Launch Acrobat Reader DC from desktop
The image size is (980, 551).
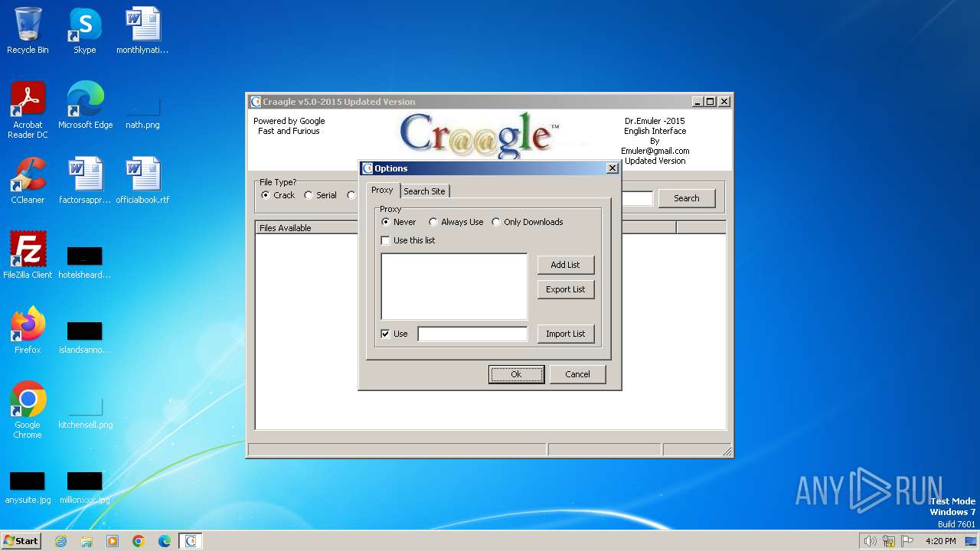tap(28, 110)
